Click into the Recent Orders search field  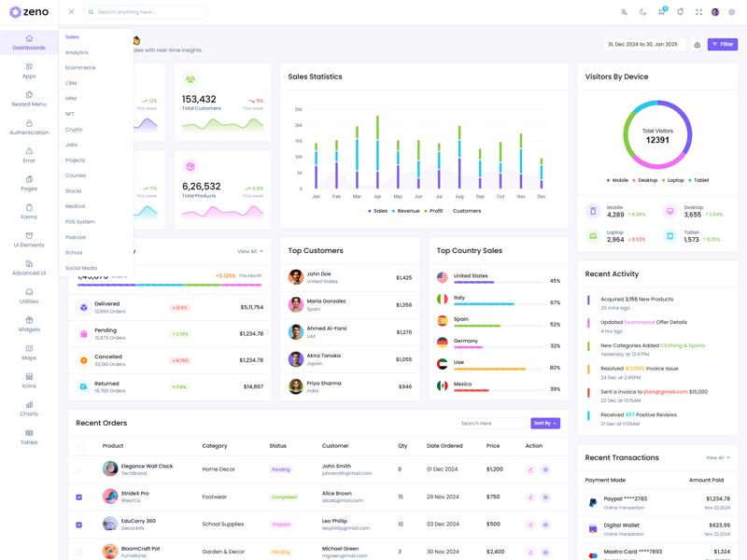coord(490,423)
